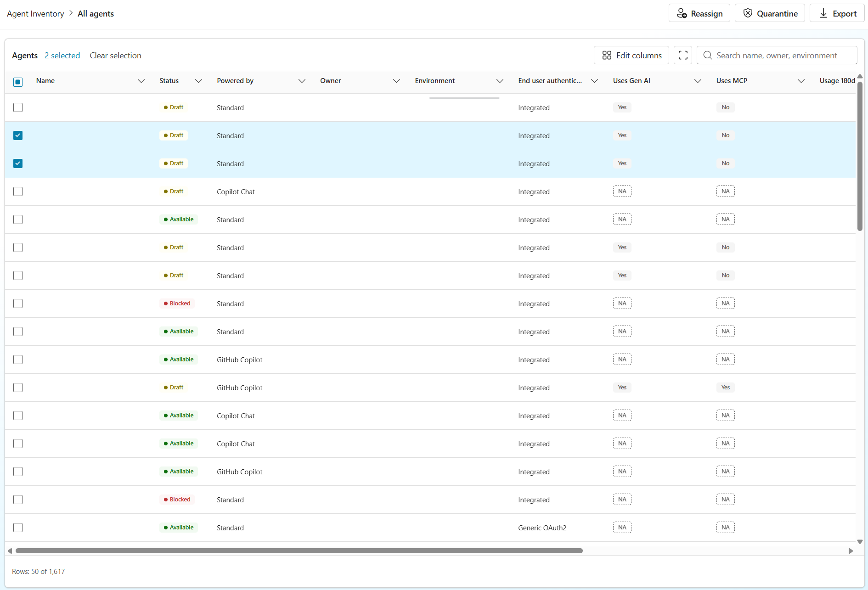Click vertical scrollbar down arrow
The image size is (868, 590).
(860, 542)
